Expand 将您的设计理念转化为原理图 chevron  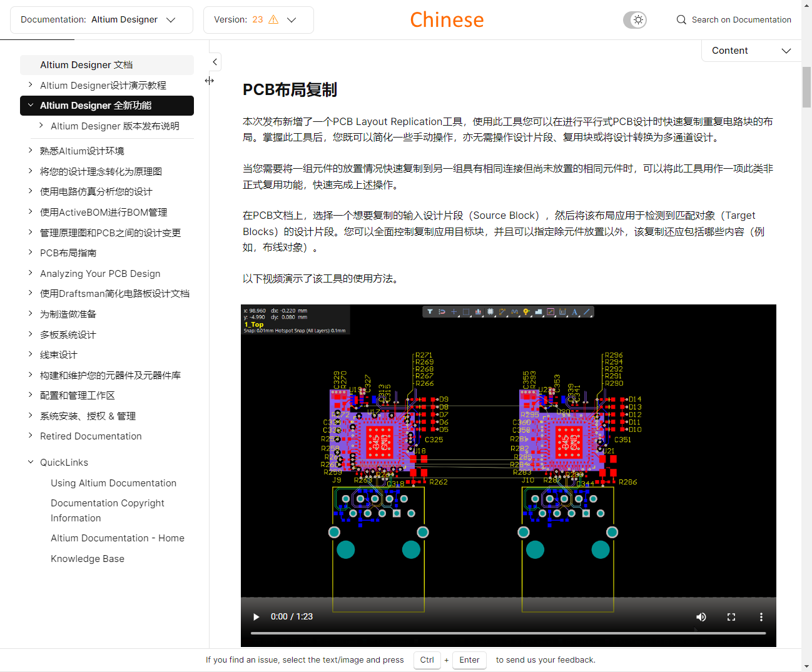30,171
